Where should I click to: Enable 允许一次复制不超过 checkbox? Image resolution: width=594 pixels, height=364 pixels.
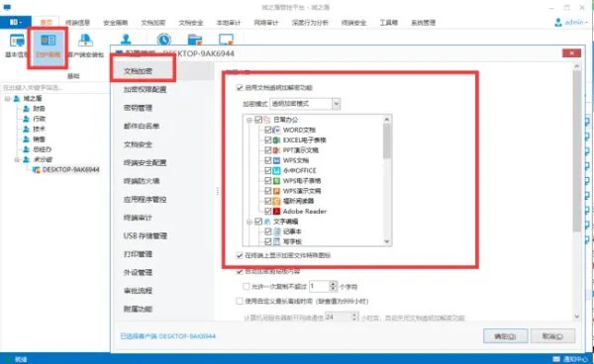pyautogui.click(x=247, y=287)
